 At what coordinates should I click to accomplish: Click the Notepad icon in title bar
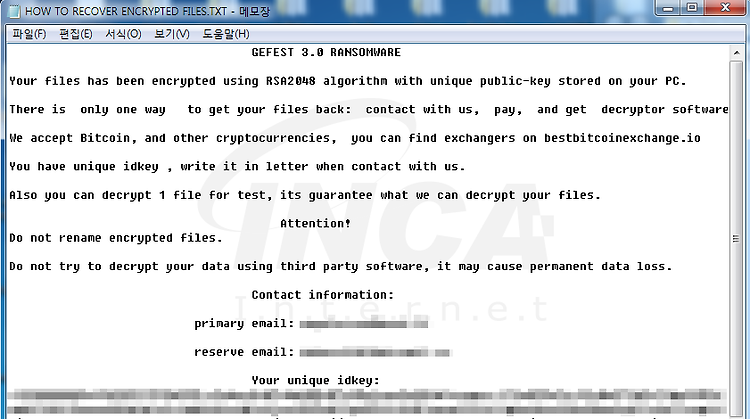click(x=14, y=11)
